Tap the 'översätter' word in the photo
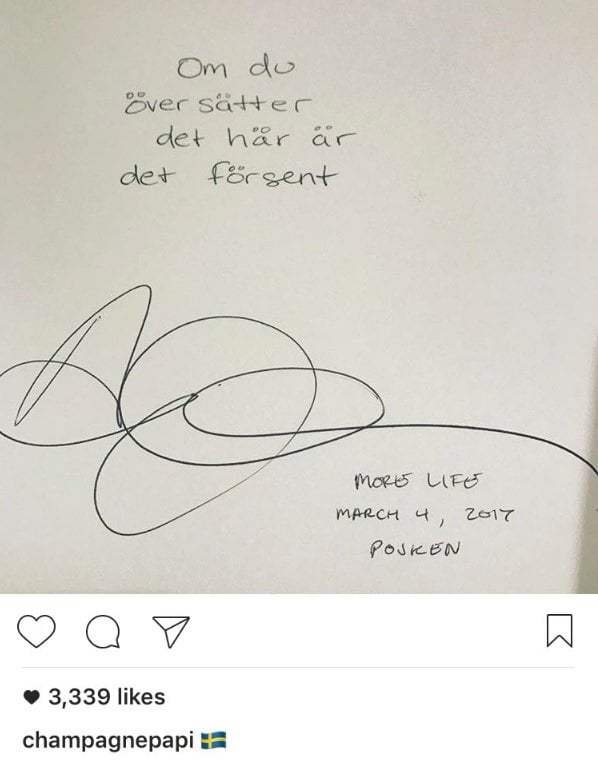 tap(217, 103)
